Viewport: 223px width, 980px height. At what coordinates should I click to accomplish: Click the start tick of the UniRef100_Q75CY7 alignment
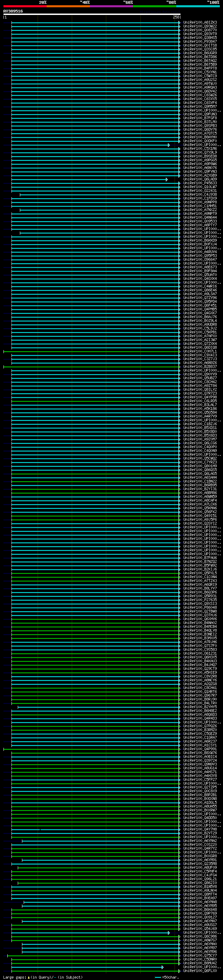pyautogui.click(x=8, y=956)
